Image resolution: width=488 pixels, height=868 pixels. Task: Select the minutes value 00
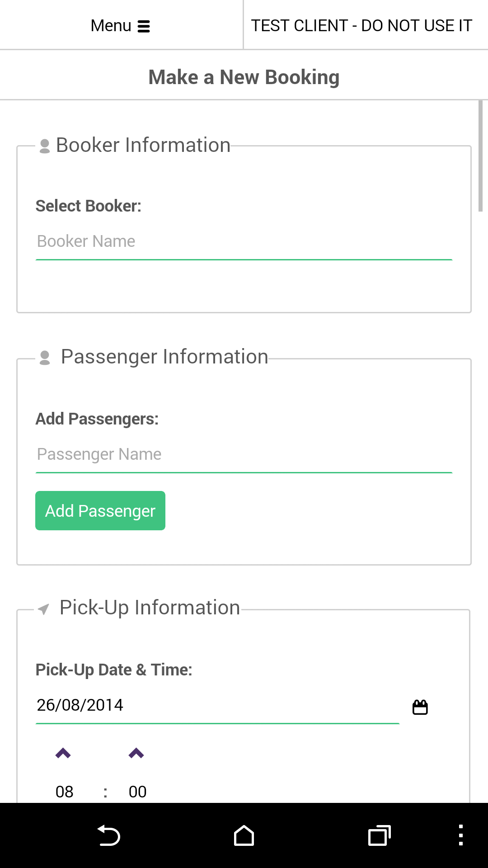pyautogui.click(x=137, y=792)
